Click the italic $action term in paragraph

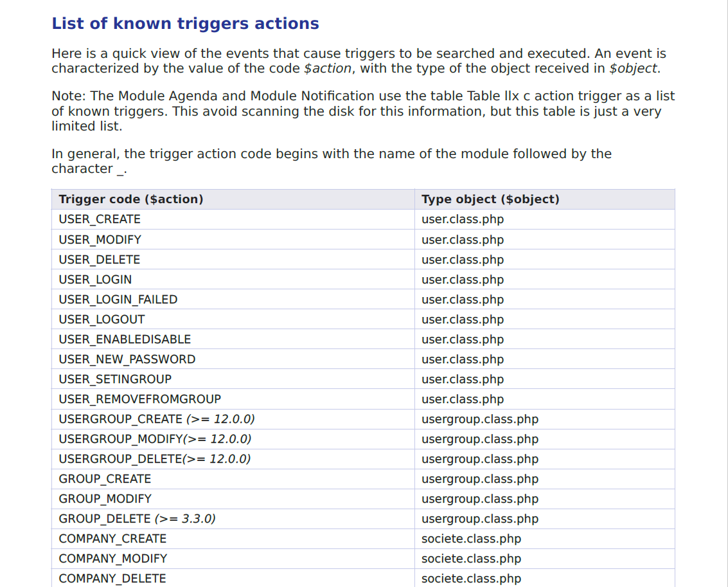(328, 69)
